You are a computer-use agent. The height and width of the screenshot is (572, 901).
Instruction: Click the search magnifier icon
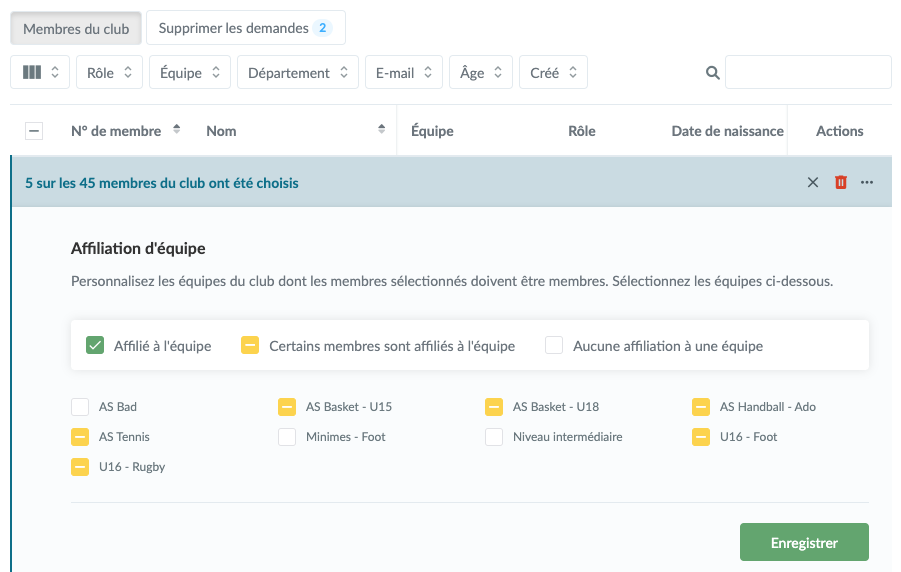click(x=713, y=73)
